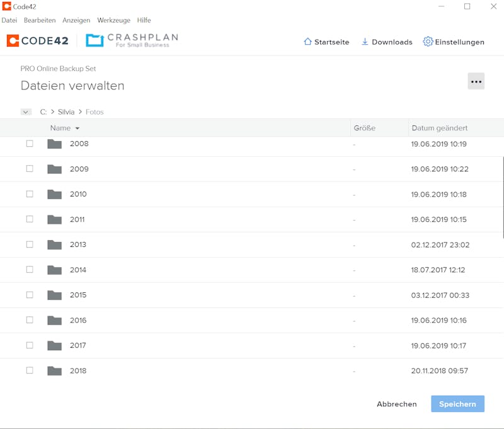Image resolution: width=504 pixels, height=429 pixels.
Task: Click the vertical scrollbar thumb
Action: coord(503,198)
